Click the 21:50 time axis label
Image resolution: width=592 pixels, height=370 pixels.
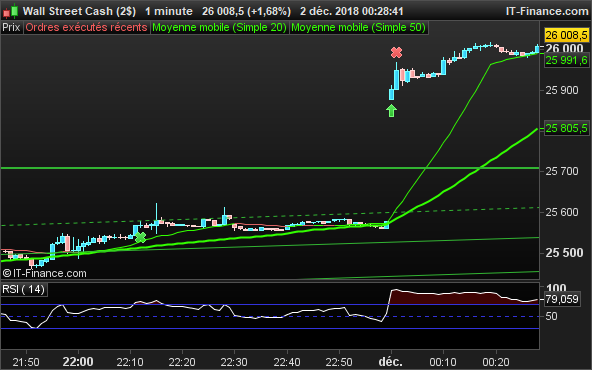[26, 362]
